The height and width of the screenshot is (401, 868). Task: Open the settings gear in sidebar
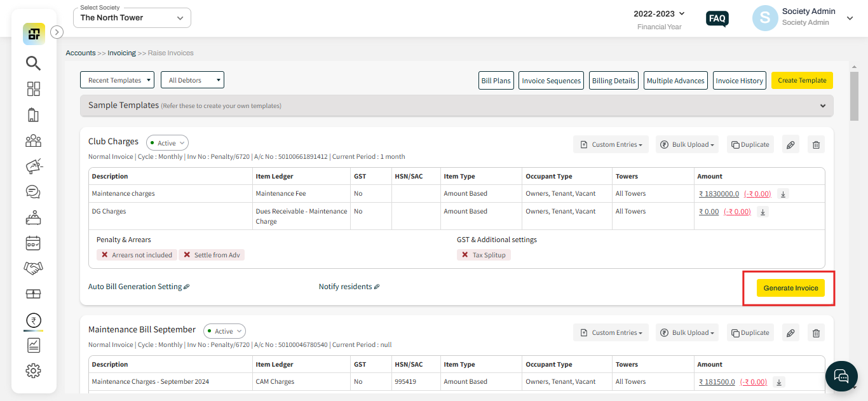[x=33, y=370]
